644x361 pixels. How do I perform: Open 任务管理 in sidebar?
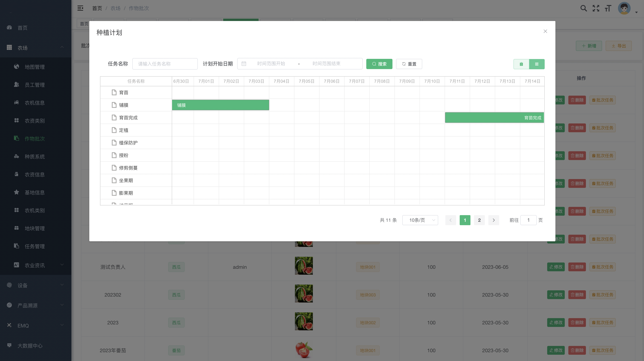pyautogui.click(x=35, y=246)
